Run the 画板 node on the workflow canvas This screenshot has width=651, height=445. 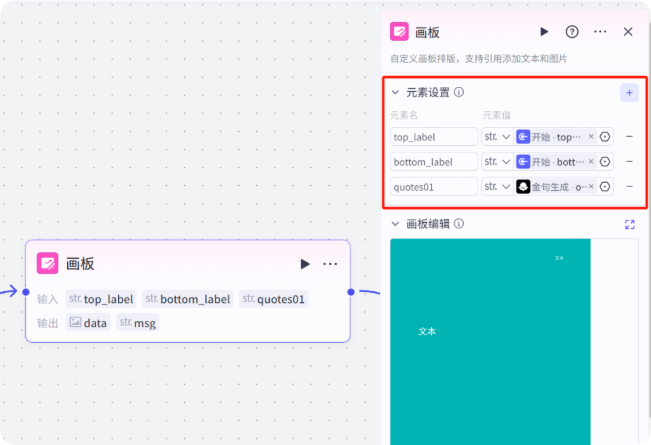[305, 264]
